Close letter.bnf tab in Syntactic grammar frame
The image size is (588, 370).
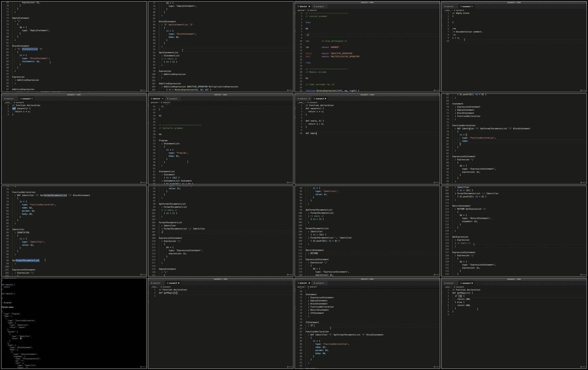click(x=162, y=99)
